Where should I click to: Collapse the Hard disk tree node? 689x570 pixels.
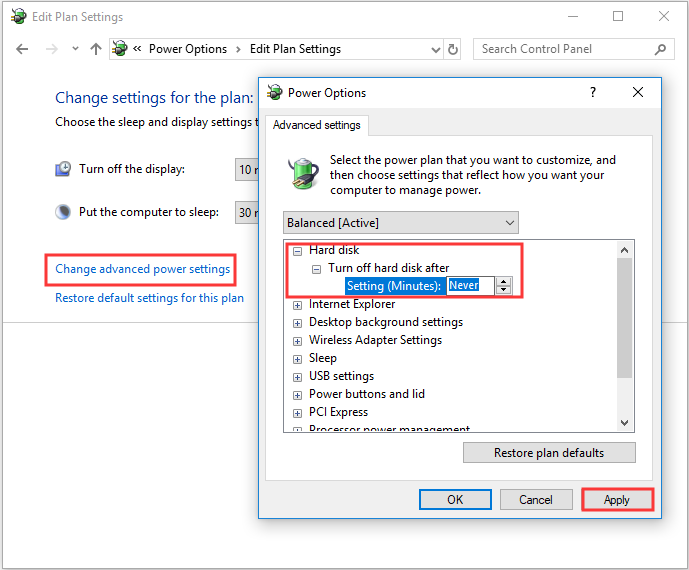point(297,250)
